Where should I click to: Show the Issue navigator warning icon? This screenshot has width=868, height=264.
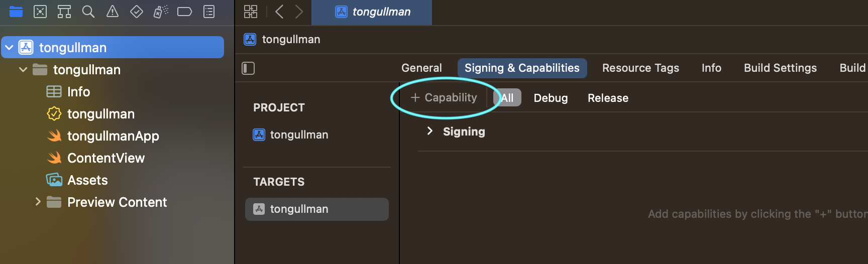[113, 12]
